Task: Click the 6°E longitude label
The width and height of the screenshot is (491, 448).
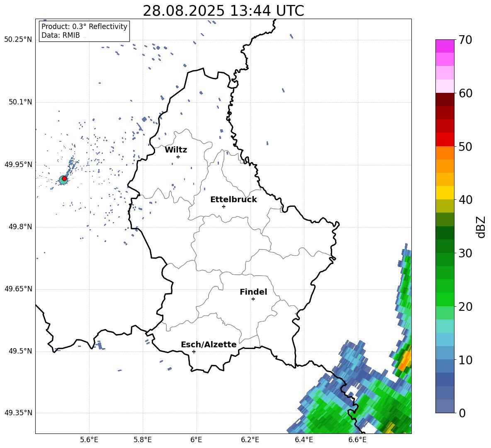Action: [x=196, y=440]
